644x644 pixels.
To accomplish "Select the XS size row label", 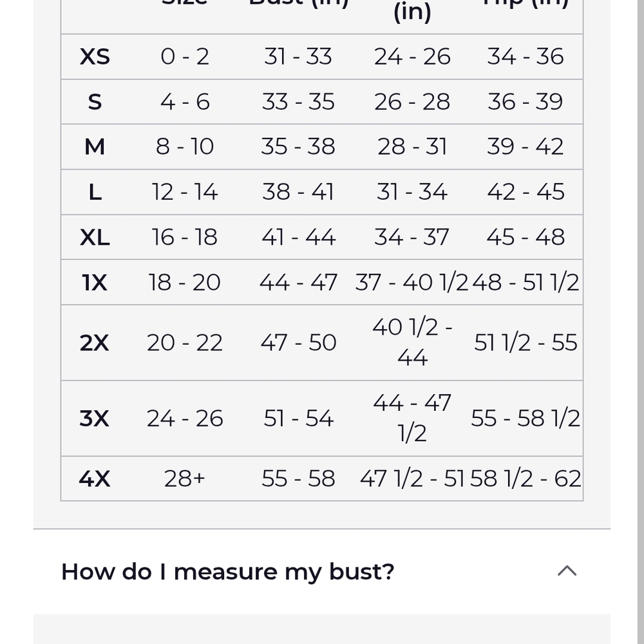I will click(x=95, y=57).
